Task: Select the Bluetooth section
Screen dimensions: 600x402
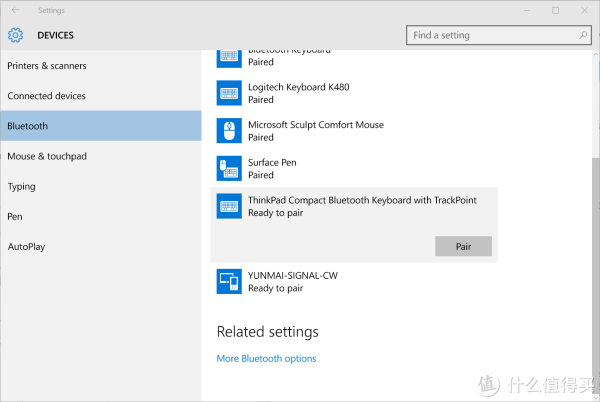Action: pos(101,126)
